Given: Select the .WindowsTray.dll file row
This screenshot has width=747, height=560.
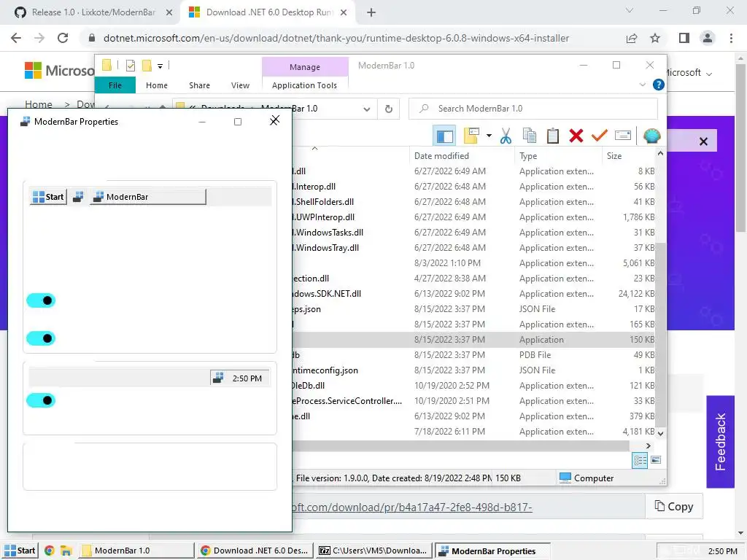Looking at the screenshot, I should click(x=474, y=248).
